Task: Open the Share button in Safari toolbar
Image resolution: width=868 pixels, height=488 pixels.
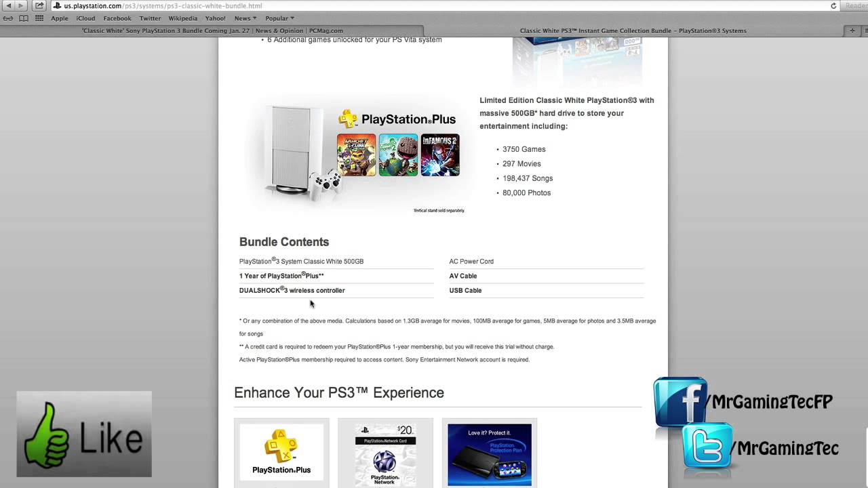Action: pyautogui.click(x=39, y=5)
